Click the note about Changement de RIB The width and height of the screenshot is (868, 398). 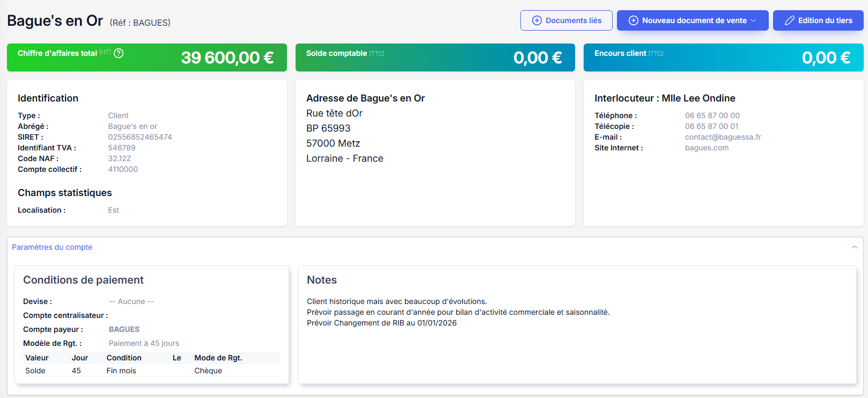click(382, 323)
